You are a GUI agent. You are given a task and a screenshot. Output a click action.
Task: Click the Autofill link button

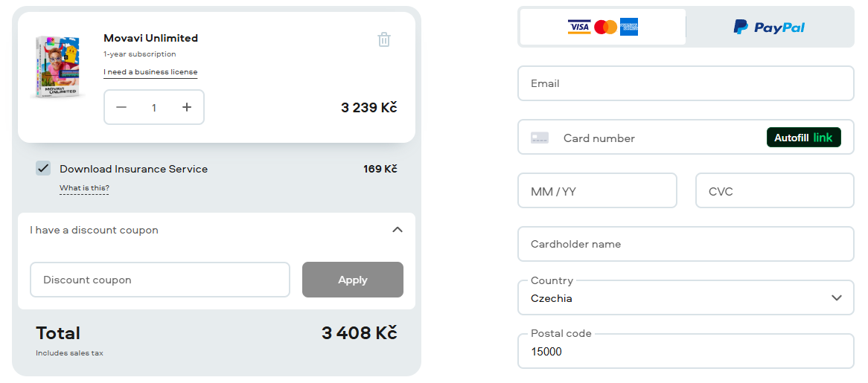click(x=803, y=138)
